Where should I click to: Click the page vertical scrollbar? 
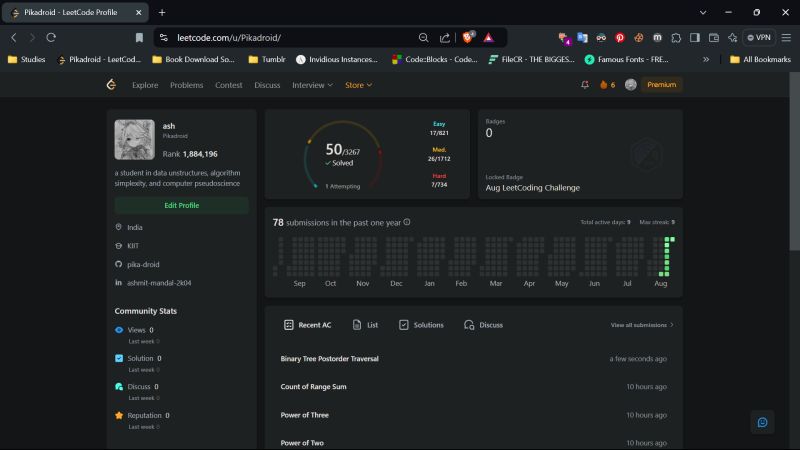(794, 161)
